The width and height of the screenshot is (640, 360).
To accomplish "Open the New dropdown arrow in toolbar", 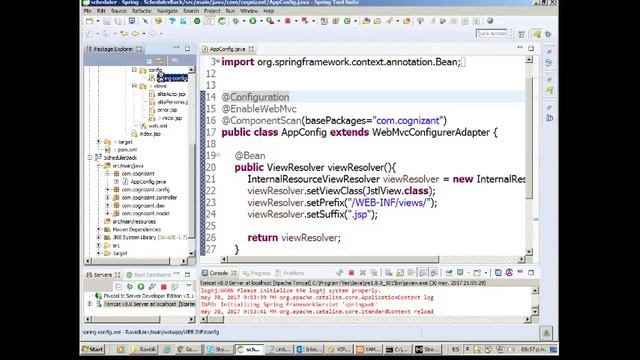I will tap(98, 21).
